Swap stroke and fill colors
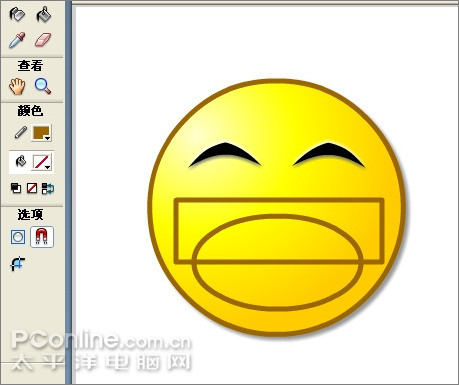 coord(48,188)
